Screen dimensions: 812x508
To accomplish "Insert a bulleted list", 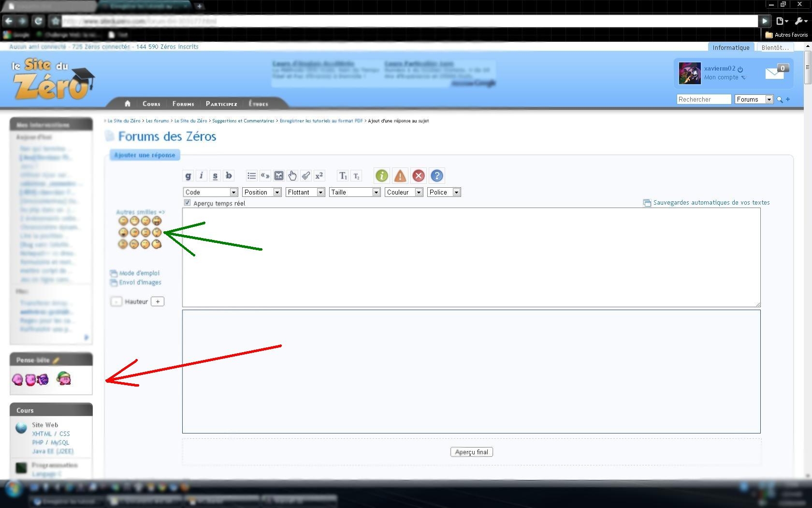I will pyautogui.click(x=251, y=176).
